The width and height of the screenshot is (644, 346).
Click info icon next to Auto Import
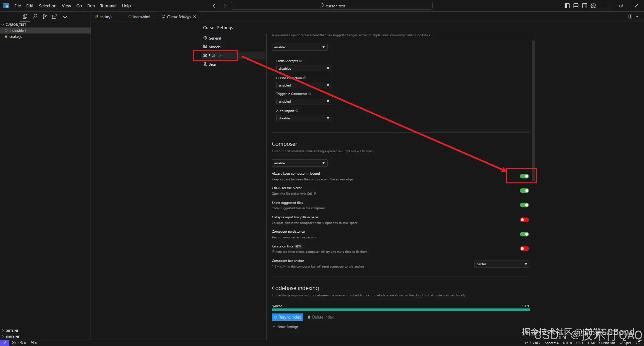(297, 111)
